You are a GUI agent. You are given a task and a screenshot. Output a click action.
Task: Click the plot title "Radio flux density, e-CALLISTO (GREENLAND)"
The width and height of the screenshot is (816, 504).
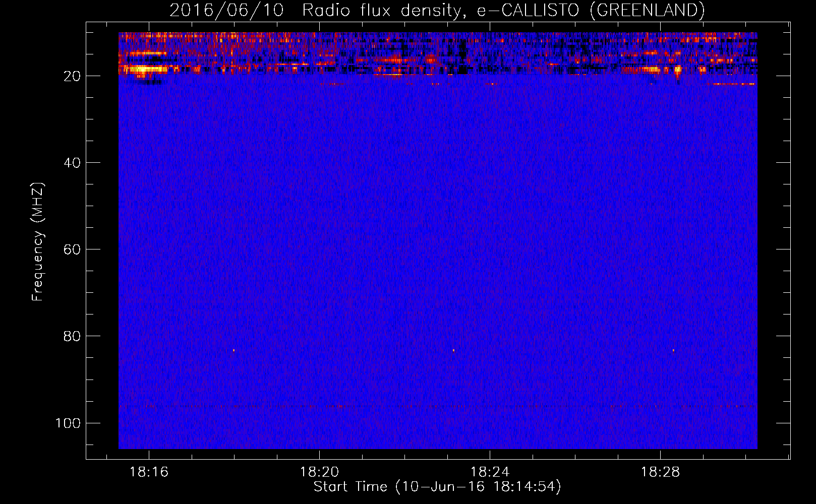[x=503, y=10]
